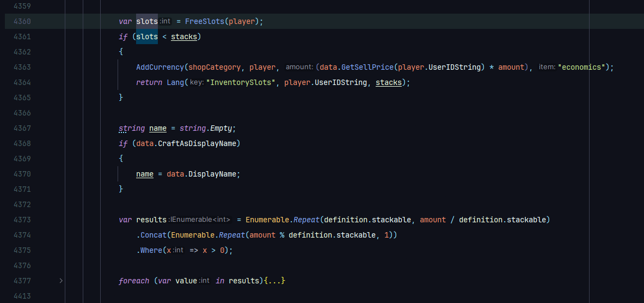This screenshot has width=644, height=303.
Task: Click stacks argument in the Lang call
Action: 389,83
